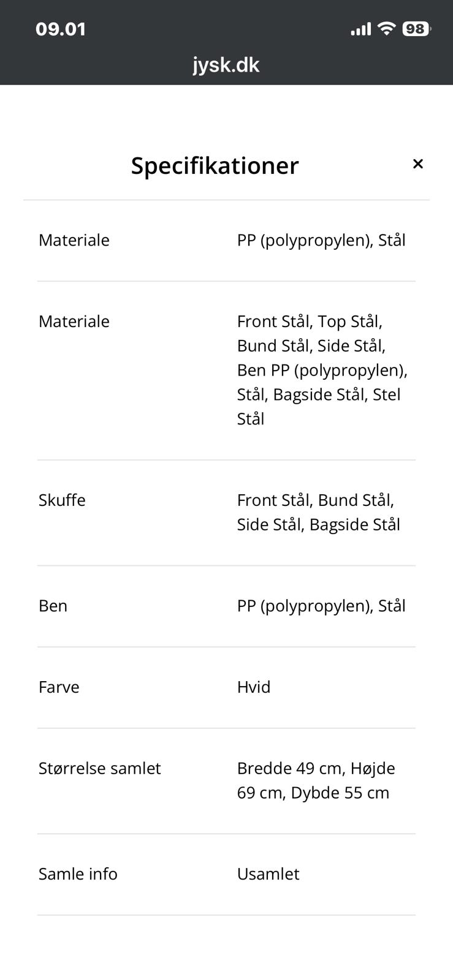
Task: Click the Specifikationer heading
Action: click(215, 165)
